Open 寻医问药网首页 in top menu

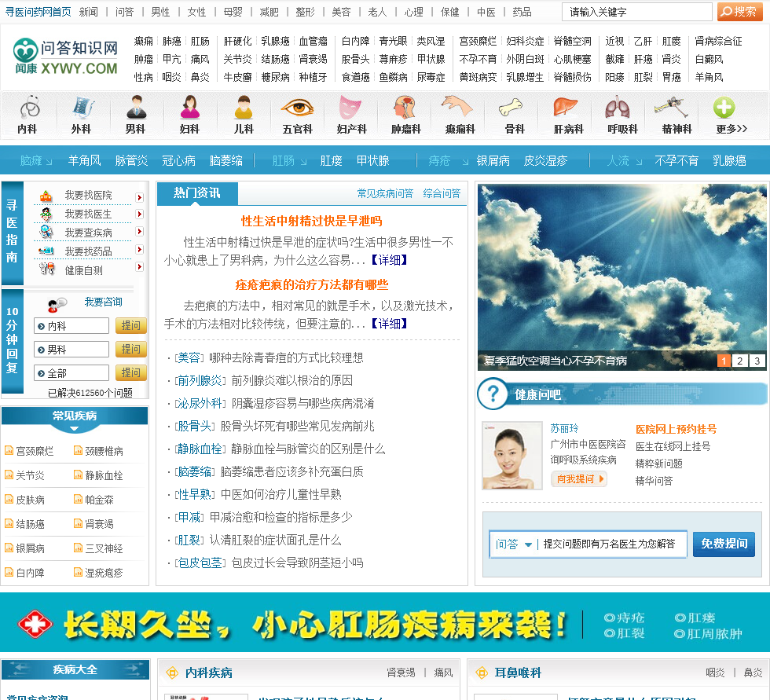38,12
